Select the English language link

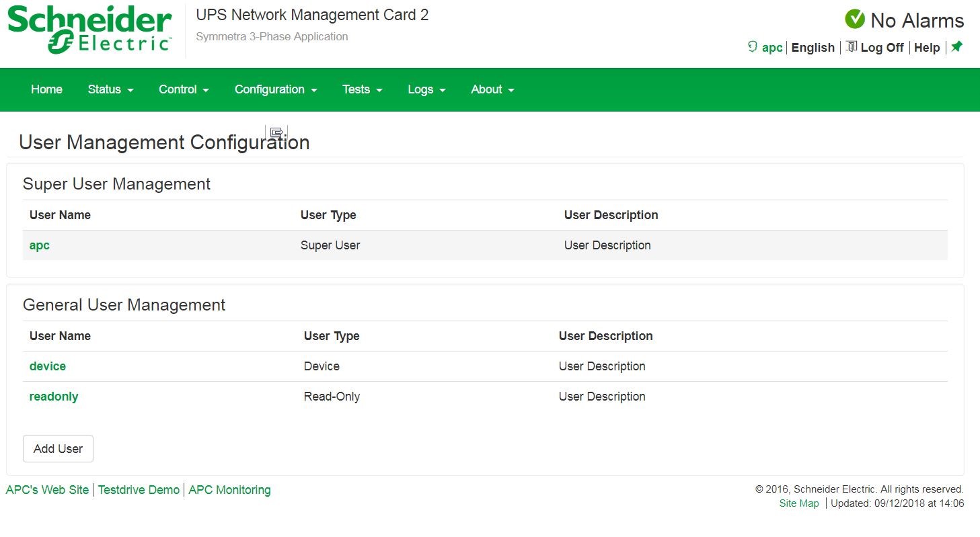point(813,48)
